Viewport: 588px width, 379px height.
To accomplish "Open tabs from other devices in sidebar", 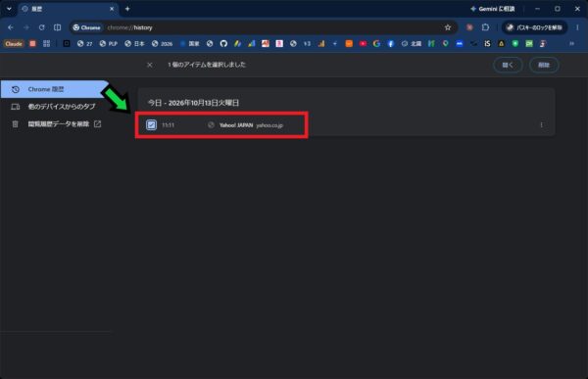I will coord(56,107).
